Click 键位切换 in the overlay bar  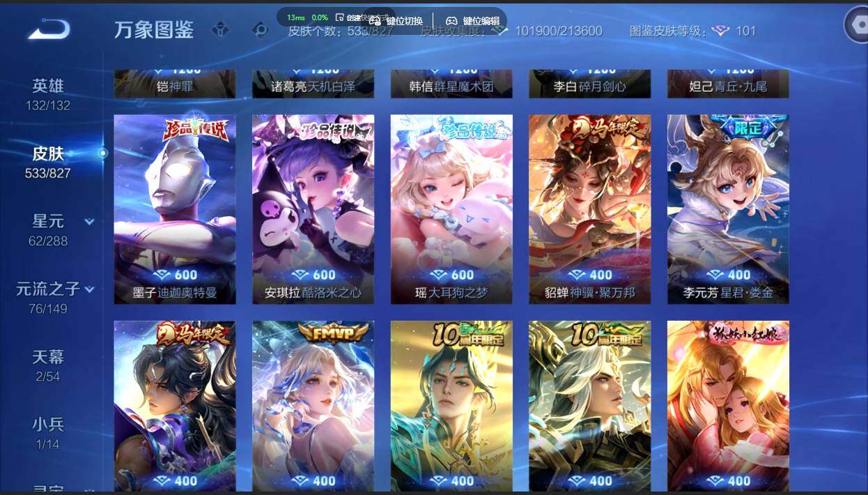coord(404,21)
